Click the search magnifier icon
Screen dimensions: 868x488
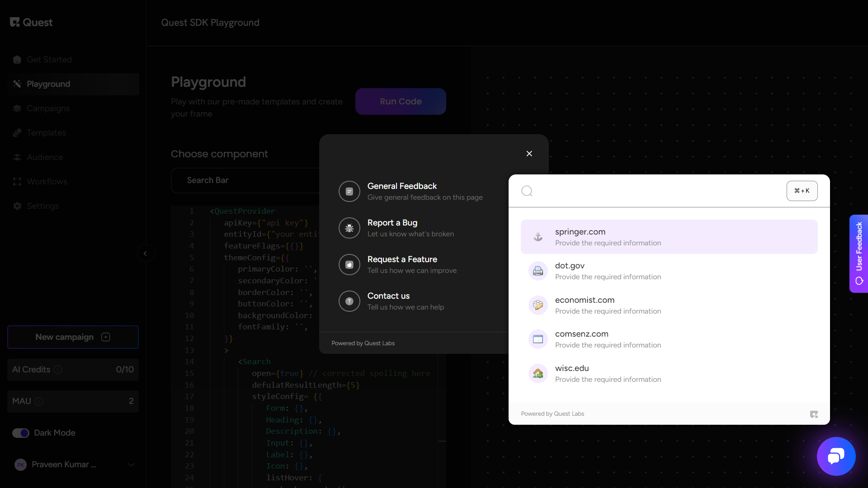[527, 191]
